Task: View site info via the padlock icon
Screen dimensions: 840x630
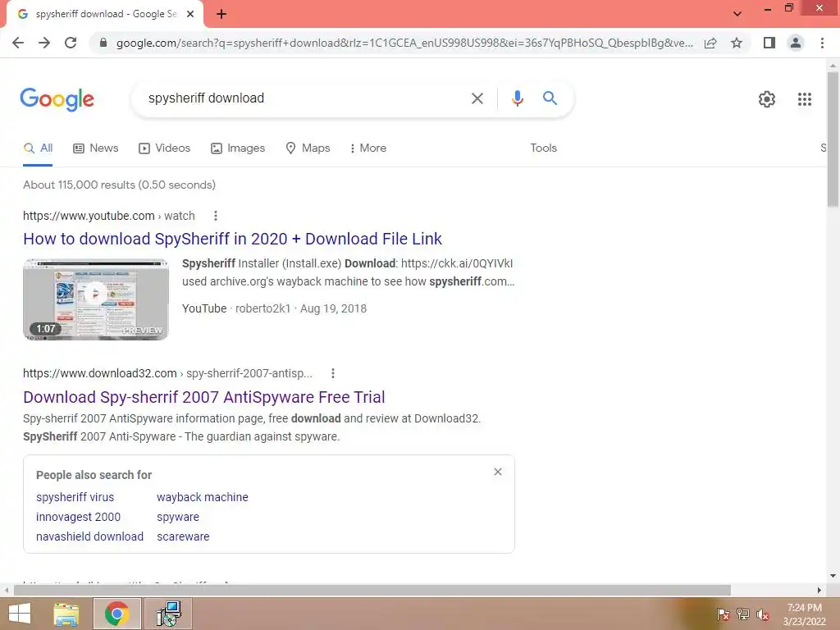Action: (103, 43)
